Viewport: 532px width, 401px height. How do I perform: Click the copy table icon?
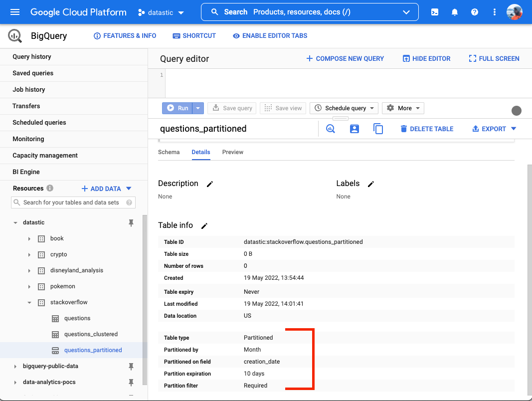(x=378, y=129)
